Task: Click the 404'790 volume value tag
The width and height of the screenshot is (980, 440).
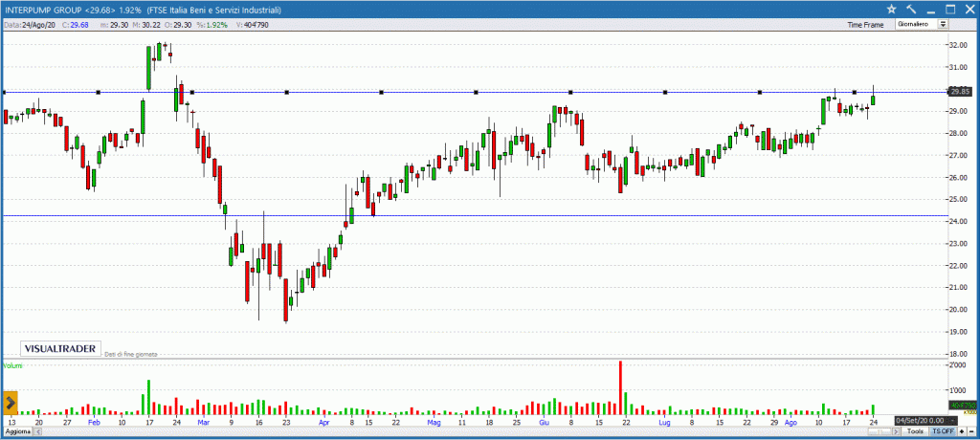Action: click(963, 405)
